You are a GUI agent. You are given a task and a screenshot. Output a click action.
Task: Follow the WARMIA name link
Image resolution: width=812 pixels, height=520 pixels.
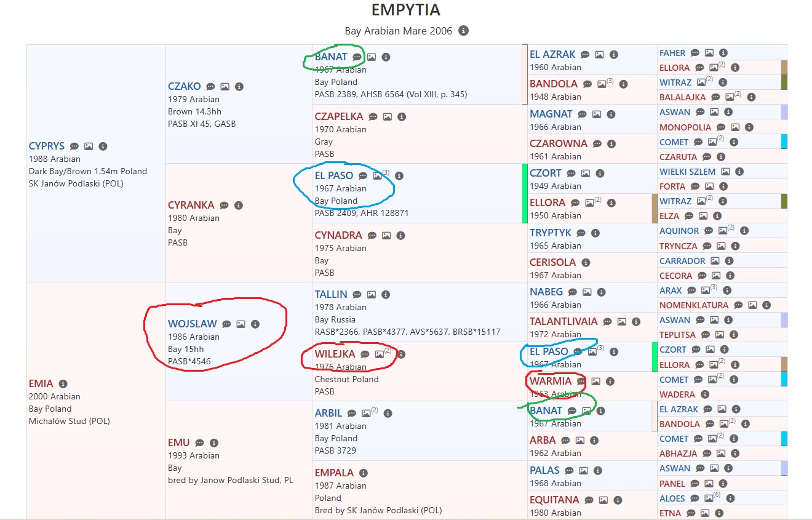click(x=551, y=381)
